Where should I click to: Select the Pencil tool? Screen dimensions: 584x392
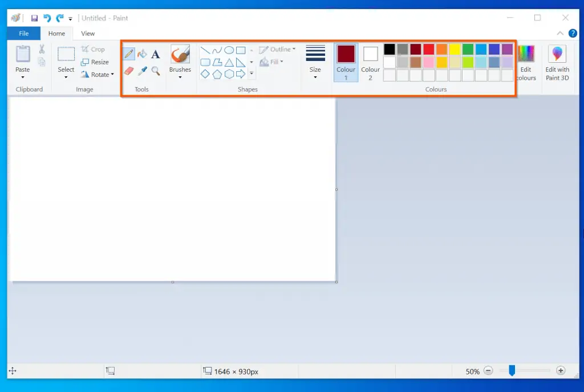128,52
